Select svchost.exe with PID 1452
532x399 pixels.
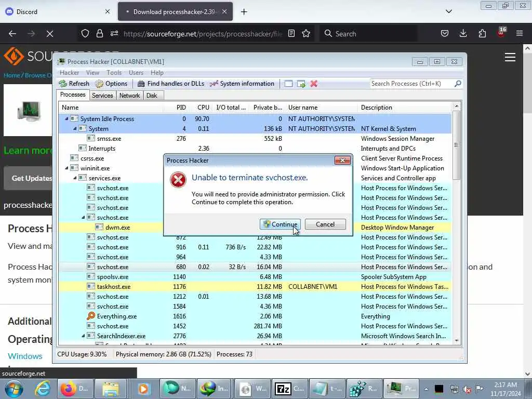pos(255,326)
